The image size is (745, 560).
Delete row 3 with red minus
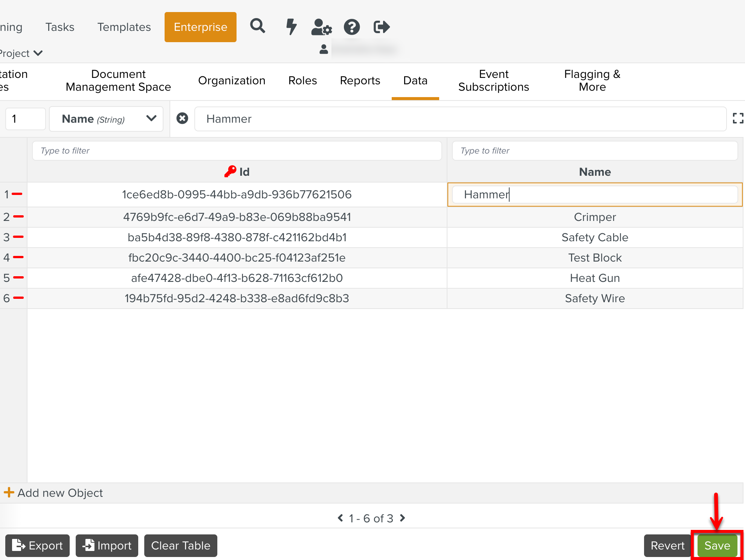(x=18, y=237)
